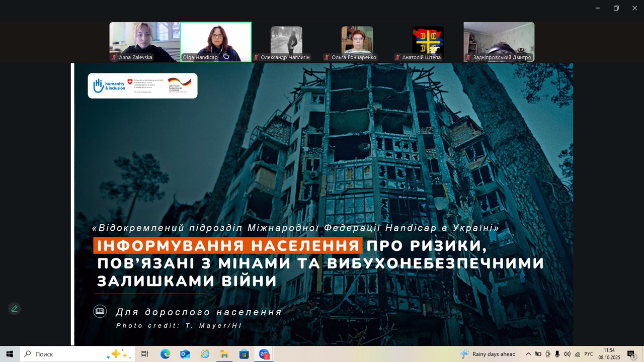Expand hidden system tray icons
644x362 pixels.
tap(528, 354)
